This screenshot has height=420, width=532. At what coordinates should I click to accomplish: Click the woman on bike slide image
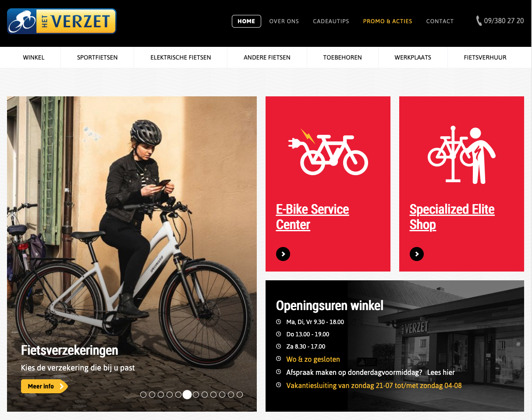tap(132, 254)
